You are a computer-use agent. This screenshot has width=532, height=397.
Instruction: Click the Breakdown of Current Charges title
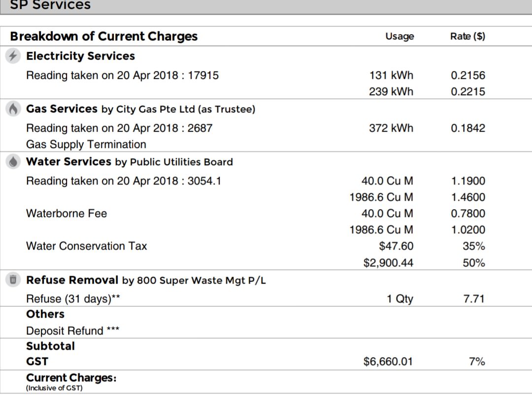click(103, 36)
